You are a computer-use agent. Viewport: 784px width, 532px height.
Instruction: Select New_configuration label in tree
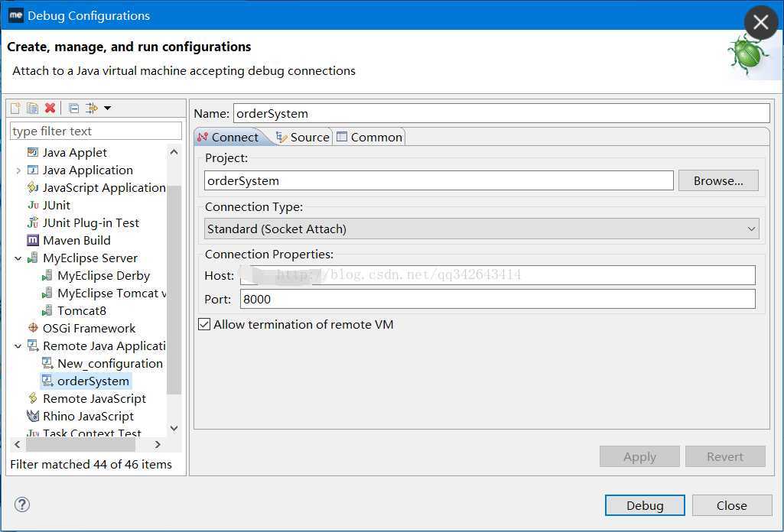(x=110, y=363)
